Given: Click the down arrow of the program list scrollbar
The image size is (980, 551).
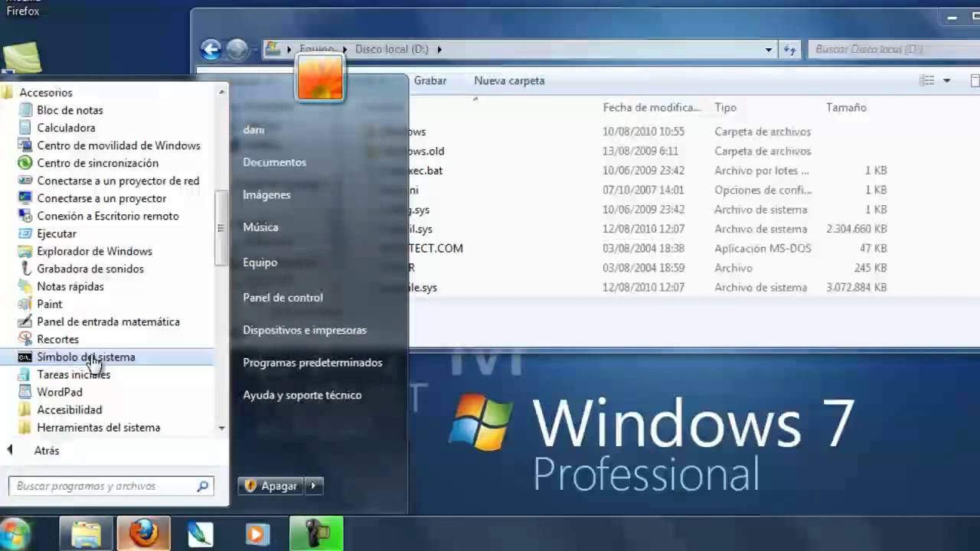Looking at the screenshot, I should [x=221, y=428].
